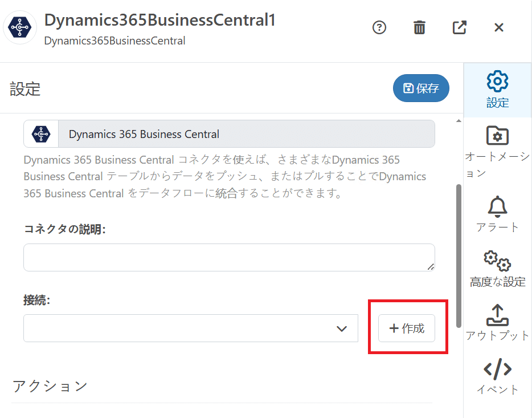Open the アラート bell tab
This screenshot has width=532, height=418.
point(497,214)
